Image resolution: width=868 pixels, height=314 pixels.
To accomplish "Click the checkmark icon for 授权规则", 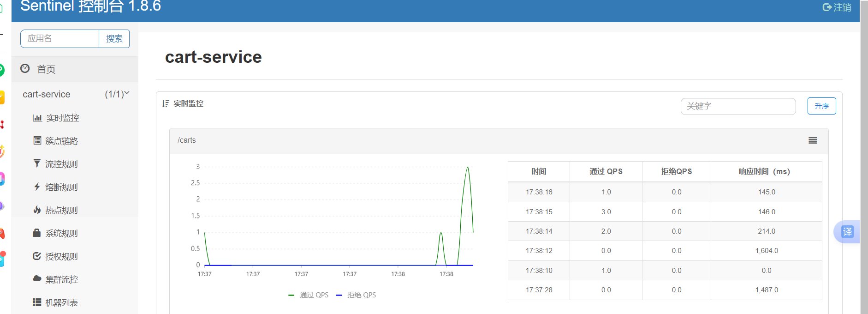I will (37, 256).
